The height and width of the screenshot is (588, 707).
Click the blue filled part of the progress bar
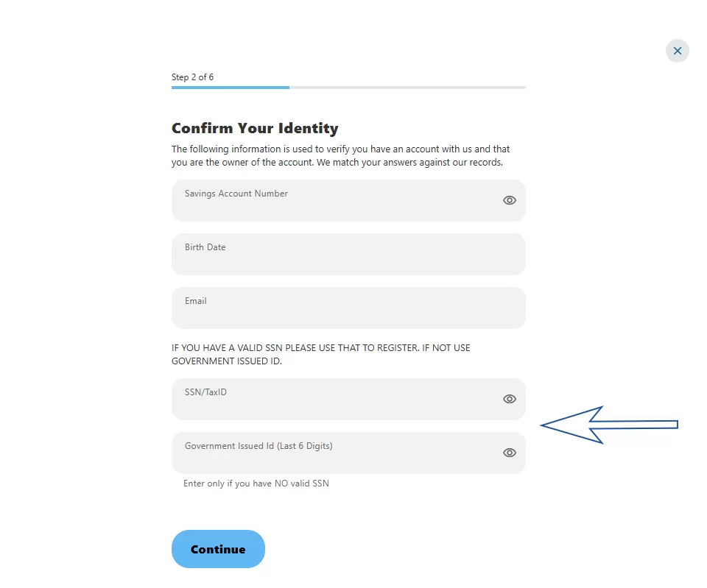(231, 88)
